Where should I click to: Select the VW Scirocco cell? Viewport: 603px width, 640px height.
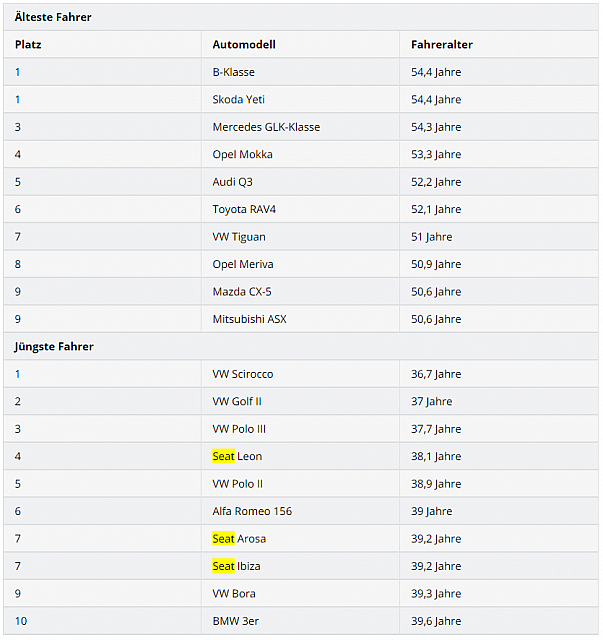pos(242,374)
